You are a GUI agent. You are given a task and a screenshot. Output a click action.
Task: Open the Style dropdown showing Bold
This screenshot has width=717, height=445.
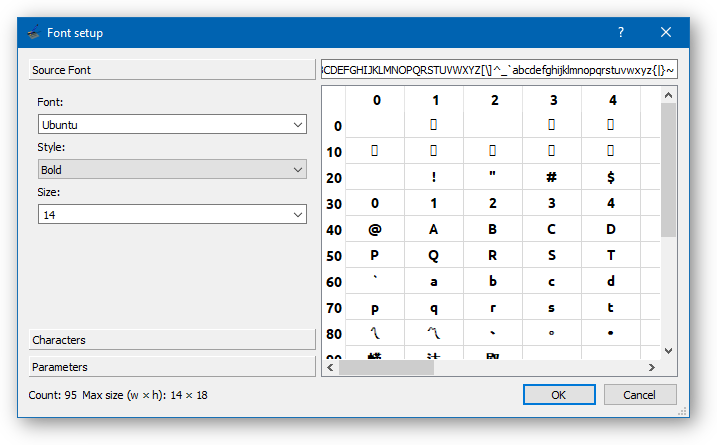(x=172, y=169)
